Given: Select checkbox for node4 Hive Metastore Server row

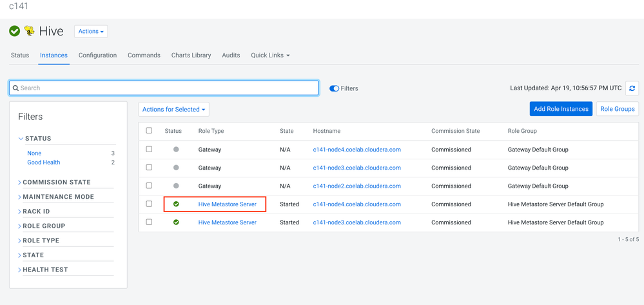Looking at the screenshot, I should [x=149, y=204].
